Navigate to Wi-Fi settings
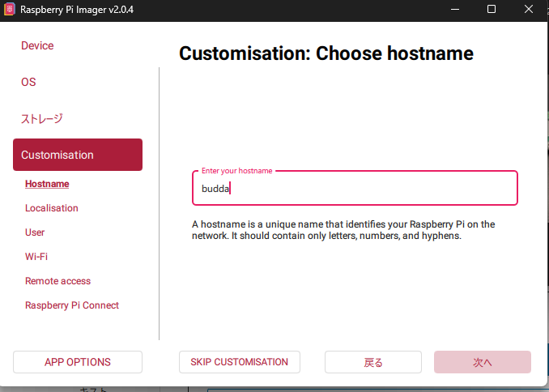This screenshot has height=392, width=549. point(36,257)
